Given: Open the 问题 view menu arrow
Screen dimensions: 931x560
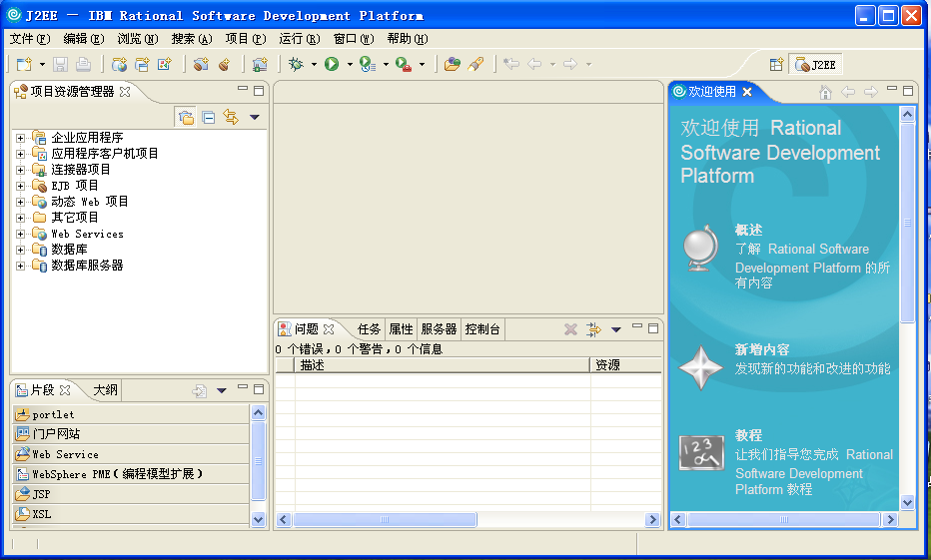Looking at the screenshot, I should [x=616, y=329].
